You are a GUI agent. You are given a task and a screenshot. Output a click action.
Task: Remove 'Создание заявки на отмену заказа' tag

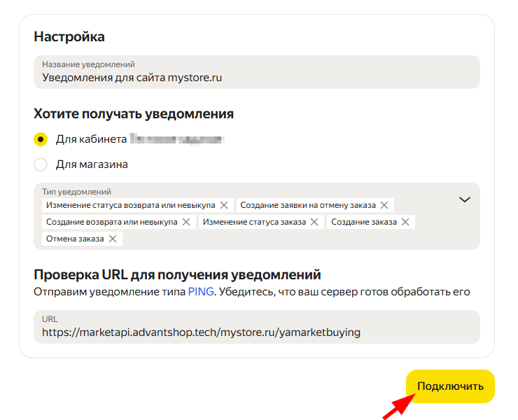tap(384, 205)
